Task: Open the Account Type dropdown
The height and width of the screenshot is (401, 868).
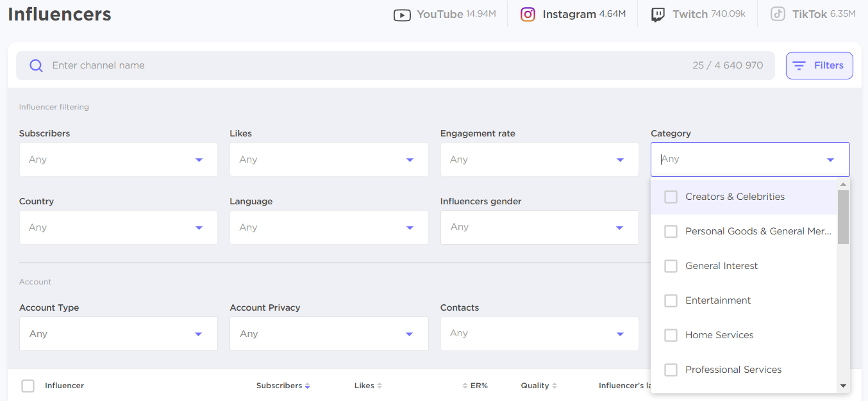Action: [x=119, y=334]
